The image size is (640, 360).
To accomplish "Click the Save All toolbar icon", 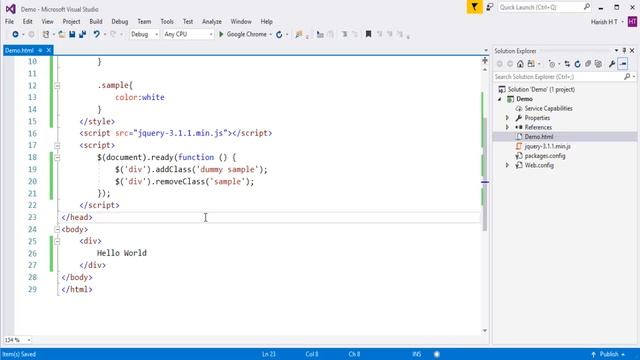I will point(82,34).
